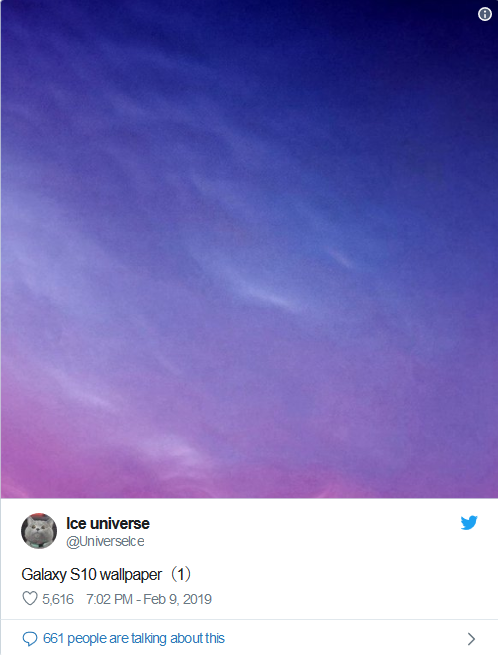Screen dimensions: 498x655
Task: Click the Feb 9, 2019 date
Action: point(178,599)
